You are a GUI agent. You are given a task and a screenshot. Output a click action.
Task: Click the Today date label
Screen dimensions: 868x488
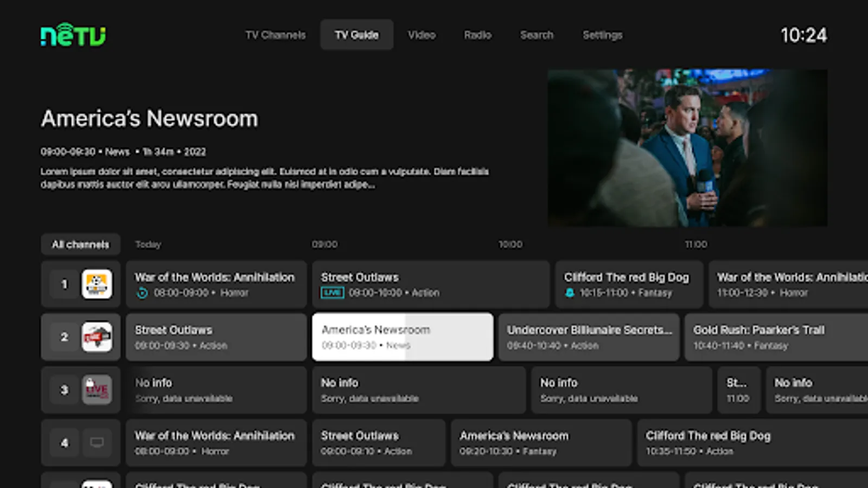(148, 245)
